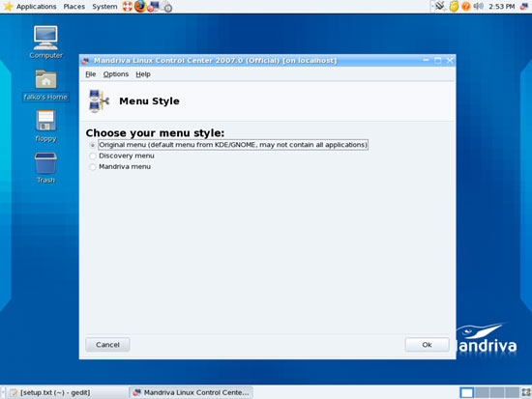Select the Discovery menu radio option
Screen dimensions: 532x399
coord(92,156)
